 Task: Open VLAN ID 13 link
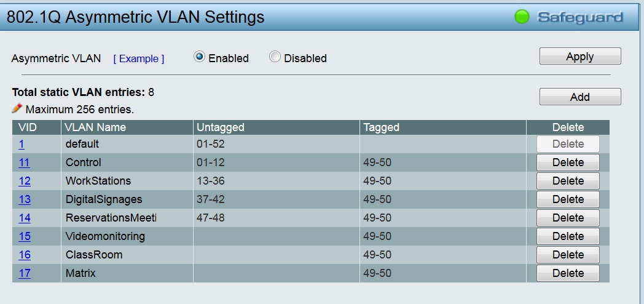[x=24, y=199]
